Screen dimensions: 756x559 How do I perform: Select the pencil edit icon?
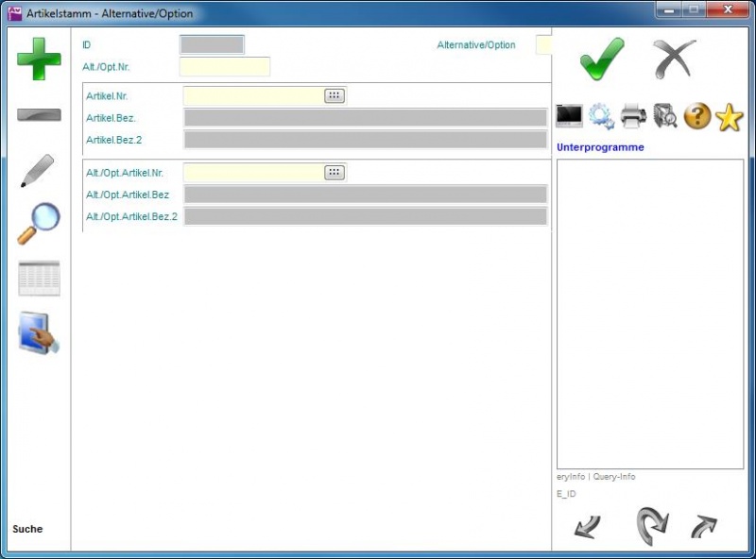tap(38, 170)
